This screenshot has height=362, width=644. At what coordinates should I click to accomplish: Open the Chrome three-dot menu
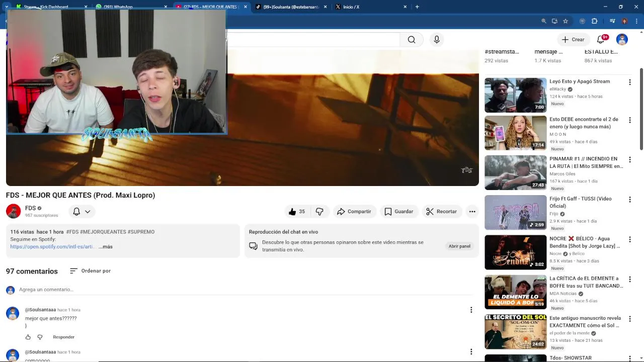tap(636, 21)
